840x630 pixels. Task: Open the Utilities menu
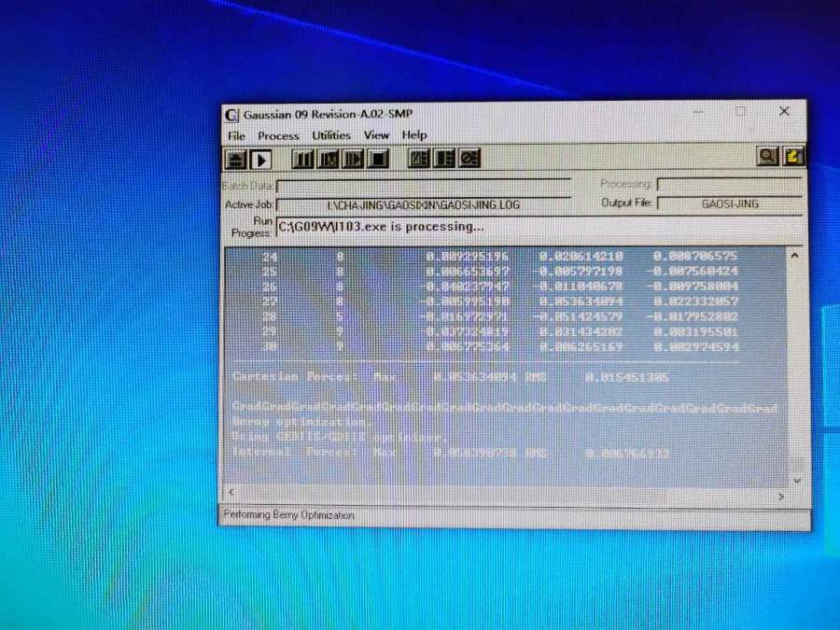tap(331, 135)
